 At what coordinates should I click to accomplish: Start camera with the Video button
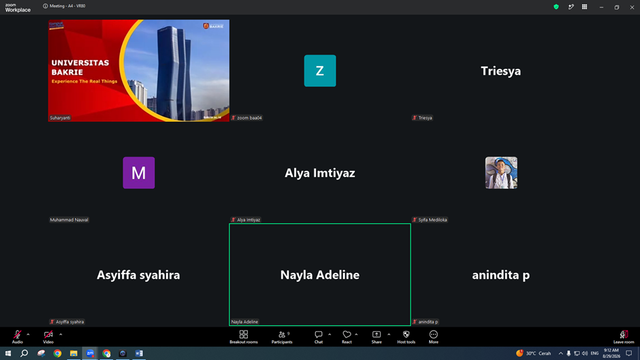click(x=48, y=336)
